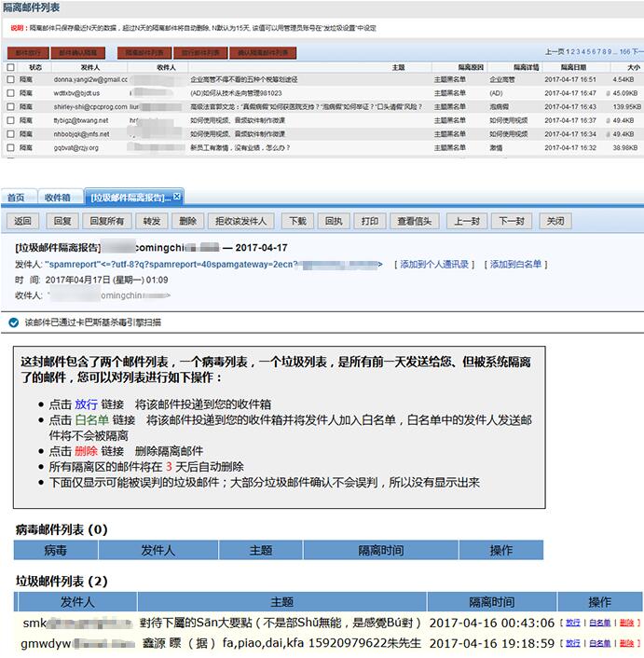This screenshot has height=658, width=644.
Task: Click the blue checkmark antivirus scan icon
Action: coord(14,322)
